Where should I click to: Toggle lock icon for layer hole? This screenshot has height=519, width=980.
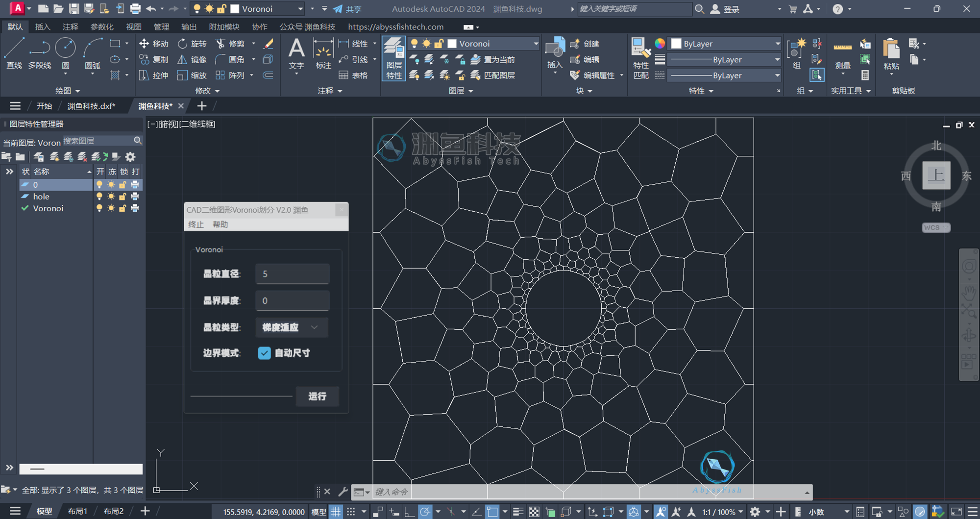[122, 197]
